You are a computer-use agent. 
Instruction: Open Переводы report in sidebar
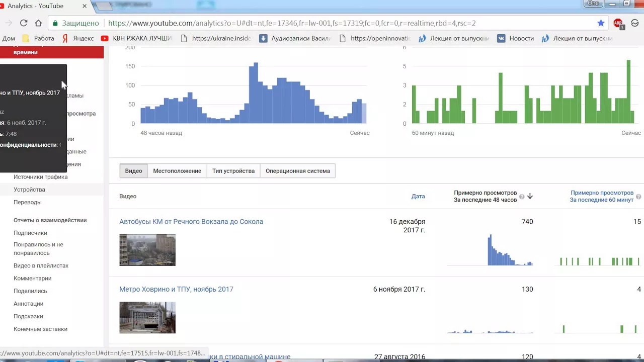pyautogui.click(x=28, y=202)
